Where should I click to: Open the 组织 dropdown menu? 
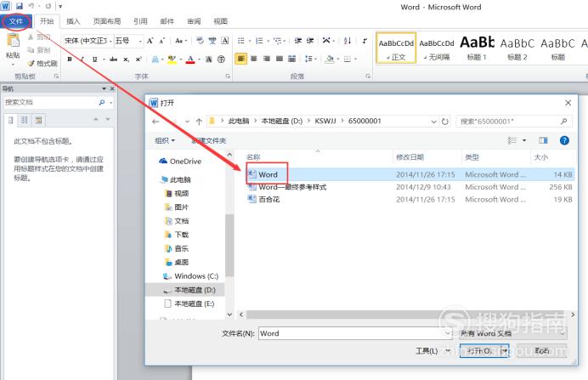165,140
